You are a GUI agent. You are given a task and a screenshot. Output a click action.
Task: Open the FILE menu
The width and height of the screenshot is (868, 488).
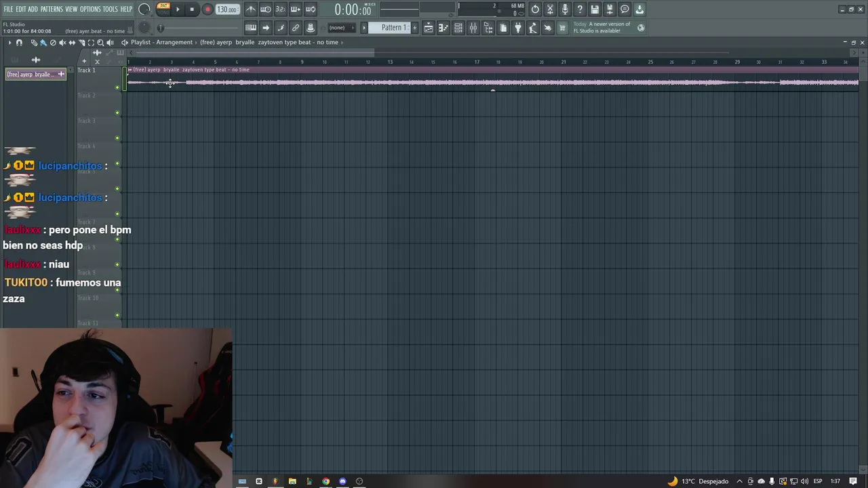point(8,9)
